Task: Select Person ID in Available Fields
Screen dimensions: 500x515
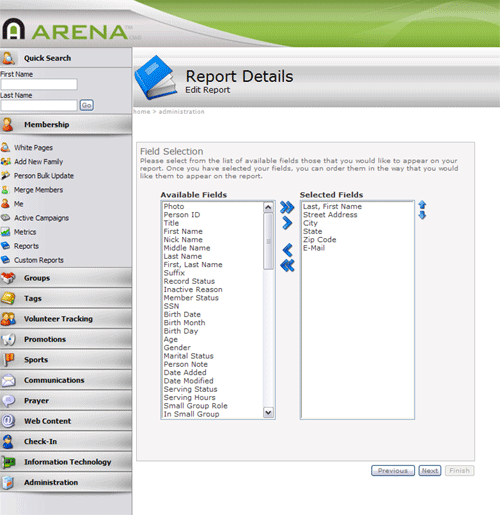Action: [213, 215]
